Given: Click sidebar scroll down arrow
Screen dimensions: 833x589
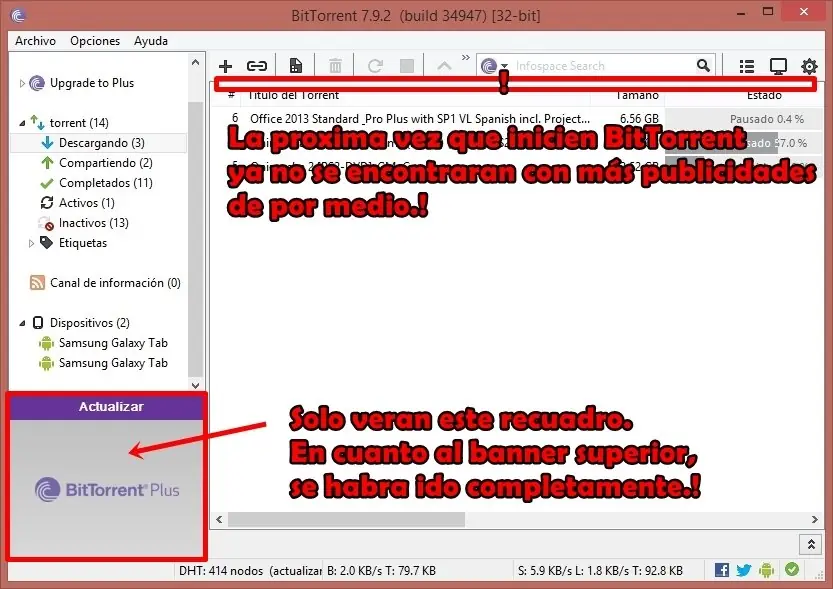Looking at the screenshot, I should (196, 385).
